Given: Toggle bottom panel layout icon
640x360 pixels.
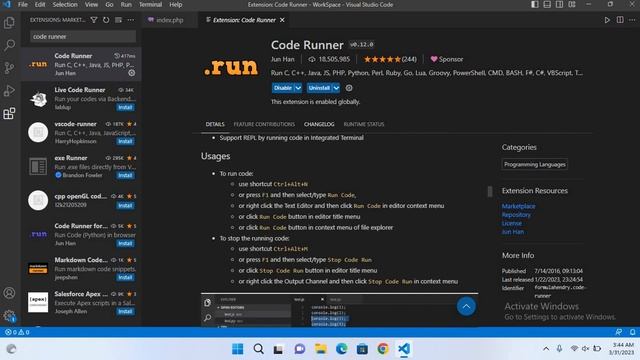Looking at the screenshot, I should coord(547,4).
